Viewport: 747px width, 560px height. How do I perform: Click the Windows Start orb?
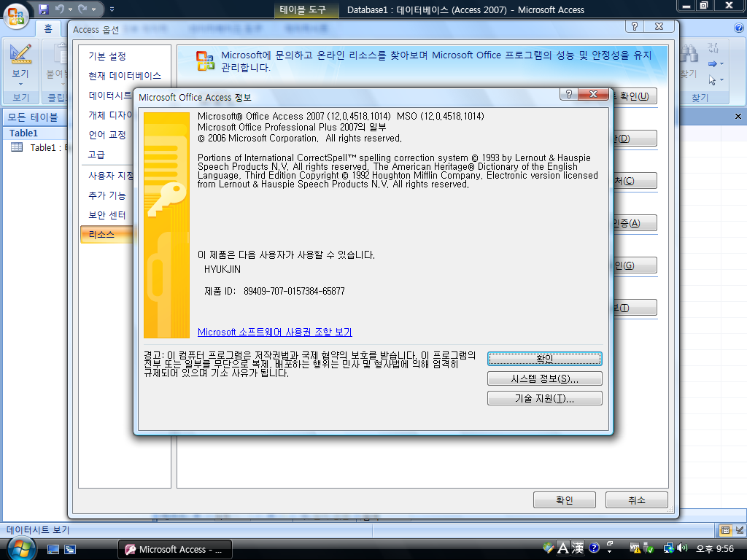[x=21, y=548]
